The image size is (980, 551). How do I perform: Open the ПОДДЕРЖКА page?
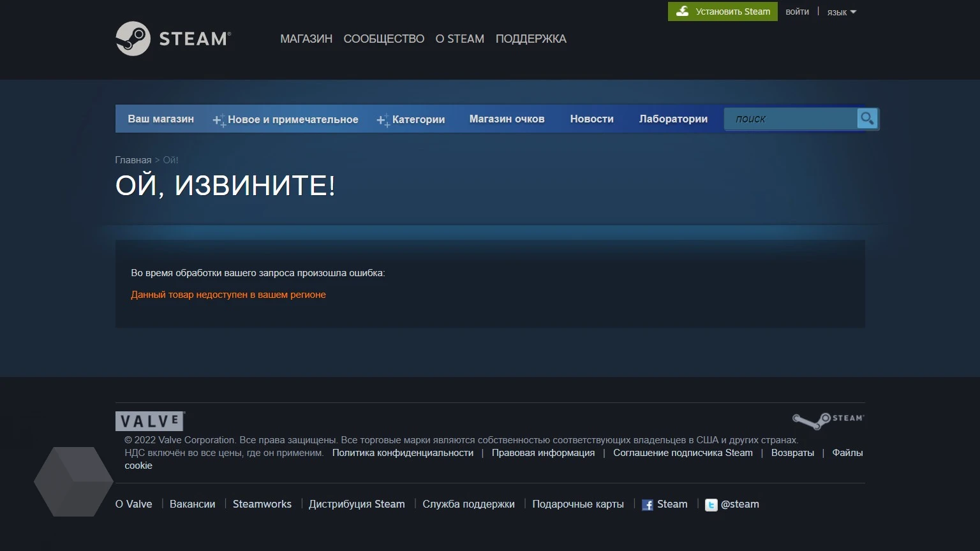[x=531, y=39]
